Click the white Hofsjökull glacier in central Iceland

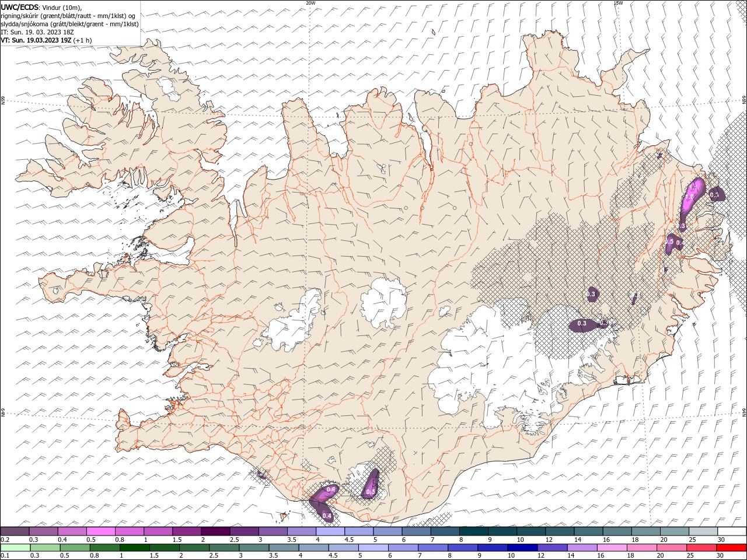click(383, 302)
